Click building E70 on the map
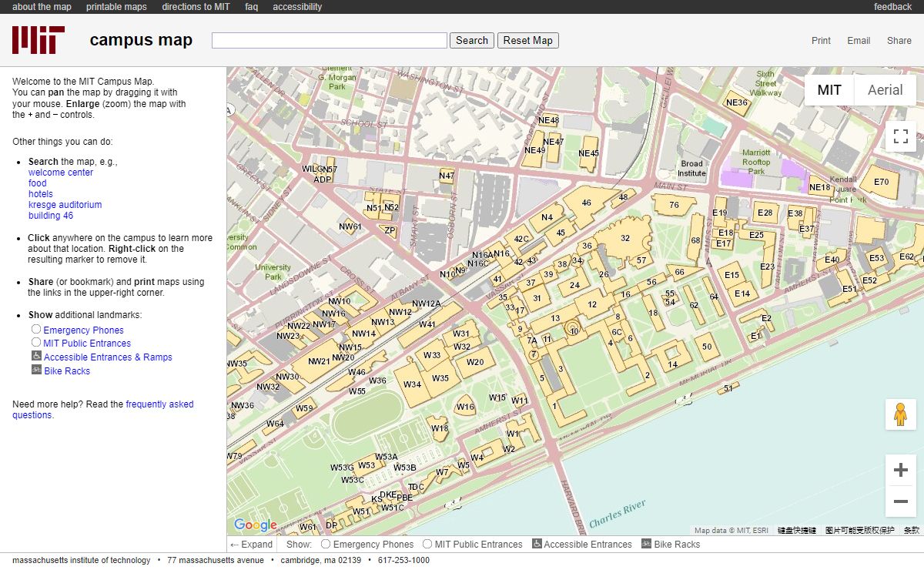924x570 pixels. (881, 183)
